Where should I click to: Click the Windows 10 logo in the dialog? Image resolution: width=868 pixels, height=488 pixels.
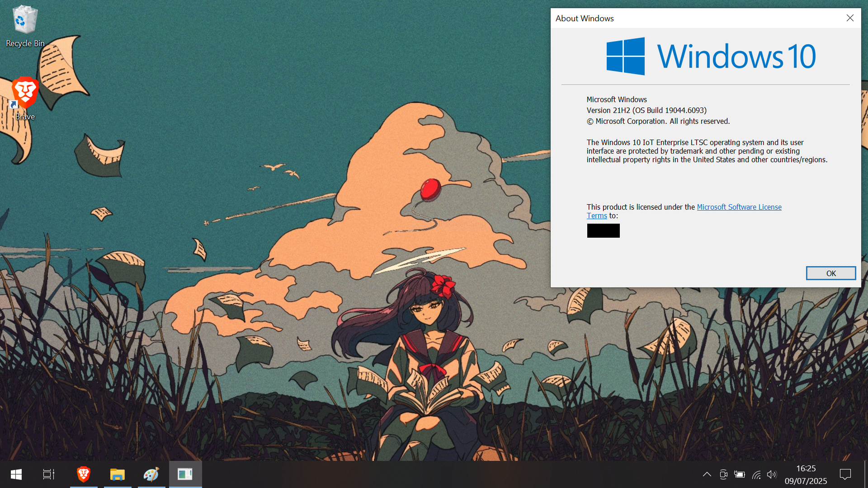click(711, 56)
